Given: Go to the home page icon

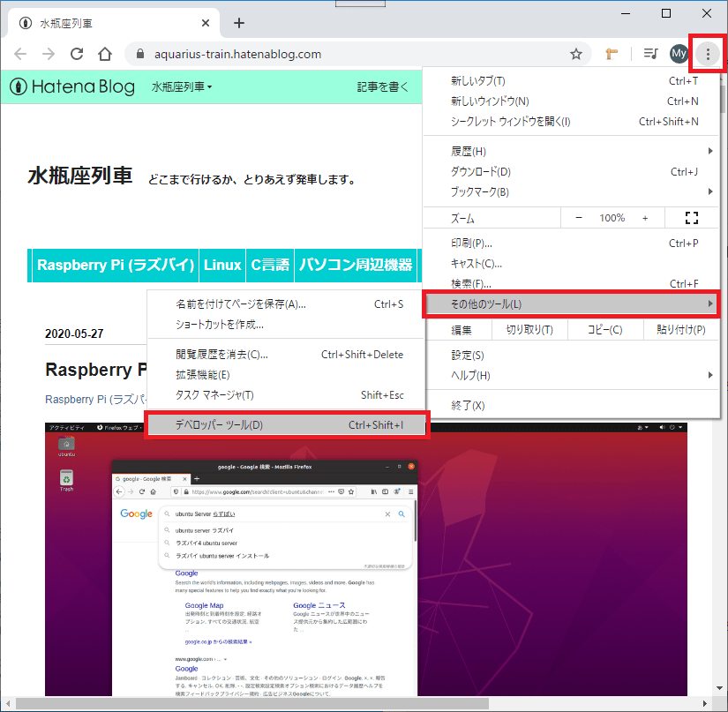Looking at the screenshot, I should click(105, 55).
